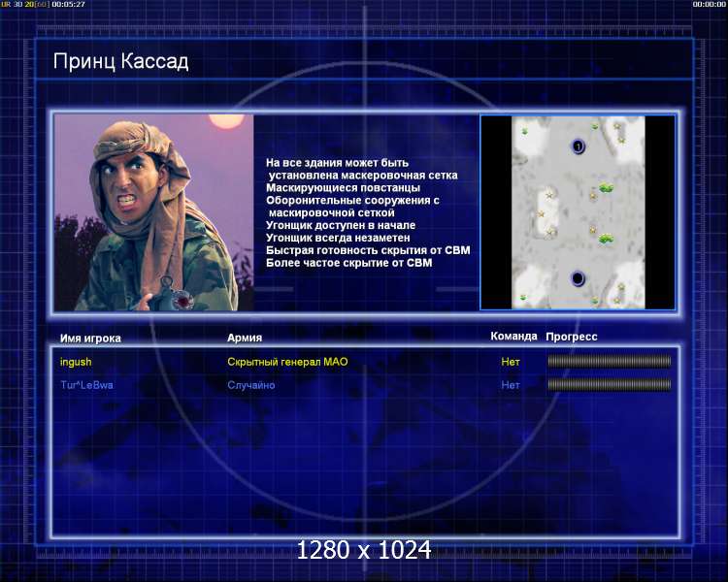The width and height of the screenshot is (728, 582).
Task: Click start position marker 1 on the minimap
Action: point(578,146)
